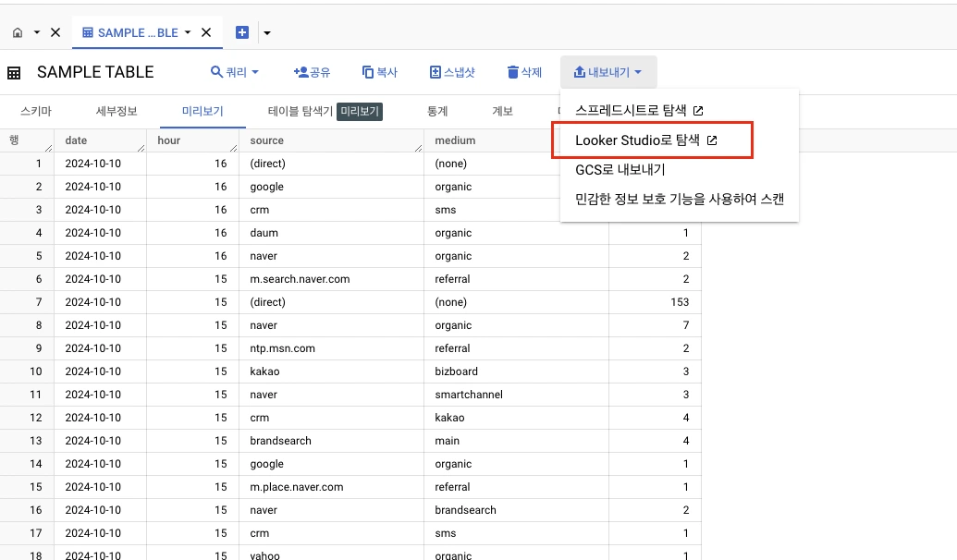Click the 쿼리 search icon button

[234, 72]
